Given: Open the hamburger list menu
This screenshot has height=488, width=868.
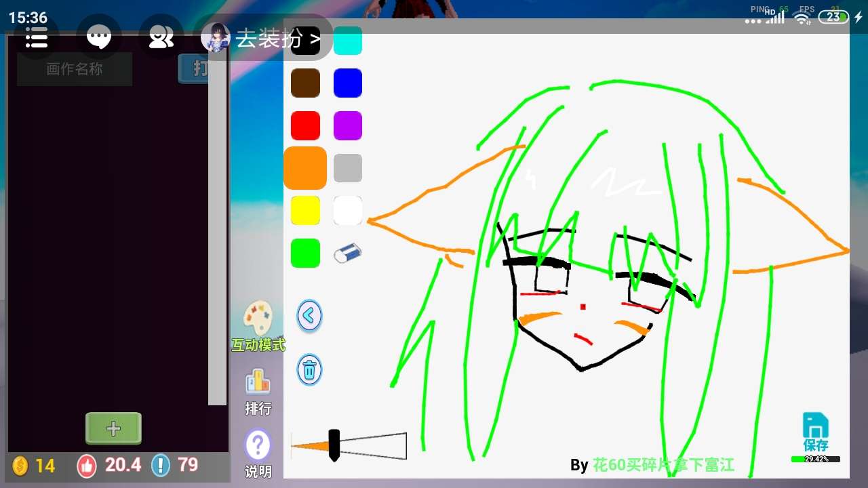Looking at the screenshot, I should 37,38.
